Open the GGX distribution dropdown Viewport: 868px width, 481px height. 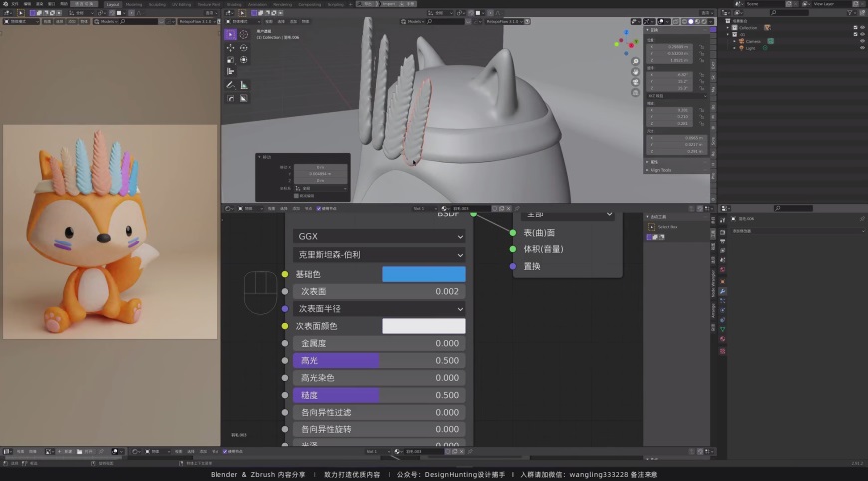pyautogui.click(x=379, y=236)
